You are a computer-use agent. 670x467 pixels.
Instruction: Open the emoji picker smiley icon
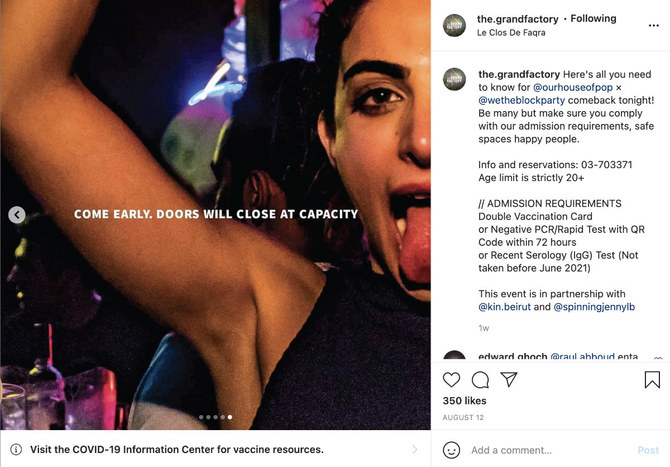451,450
